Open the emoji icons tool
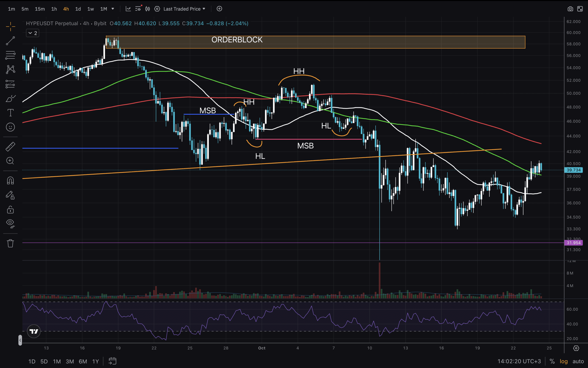The image size is (588, 368). click(10, 127)
